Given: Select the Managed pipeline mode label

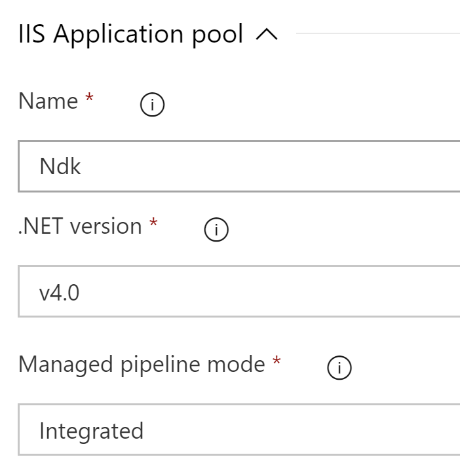Looking at the screenshot, I should coord(141,364).
